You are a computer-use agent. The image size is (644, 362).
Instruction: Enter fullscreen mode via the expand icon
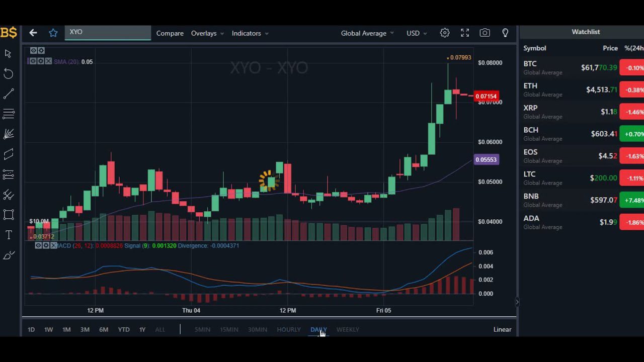coord(464,32)
